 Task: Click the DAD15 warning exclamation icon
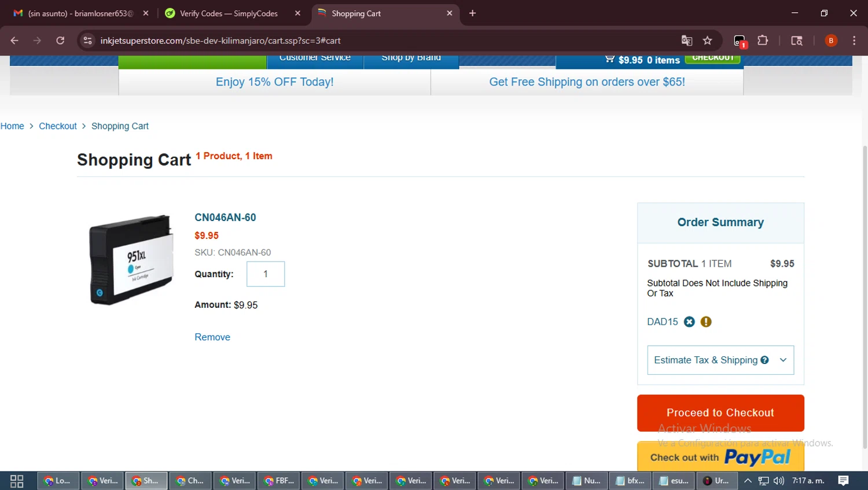point(706,322)
